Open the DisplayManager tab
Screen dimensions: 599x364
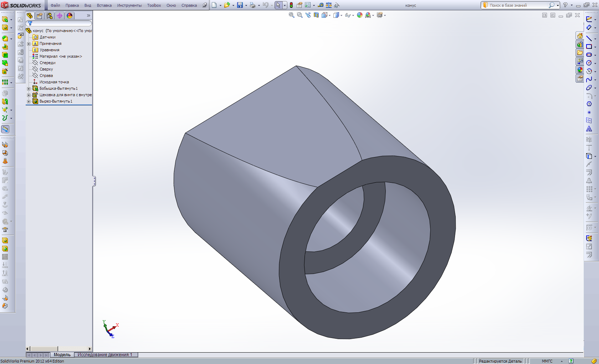(70, 16)
